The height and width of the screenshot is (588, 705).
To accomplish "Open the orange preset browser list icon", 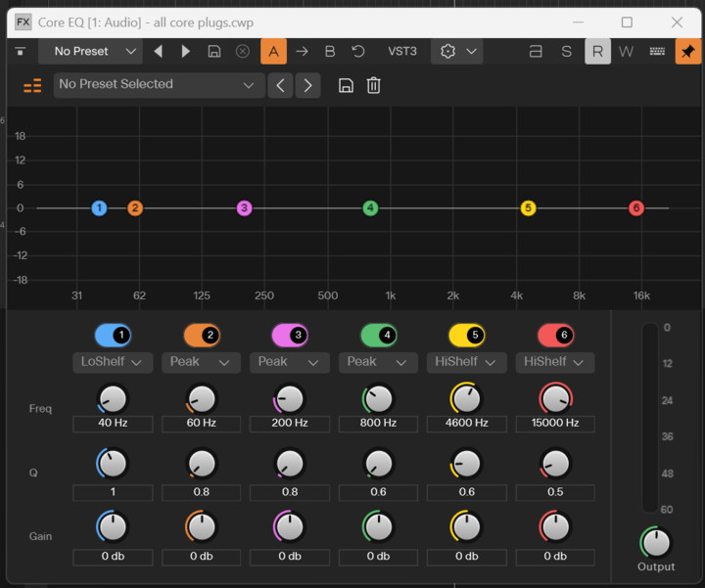I will point(32,85).
